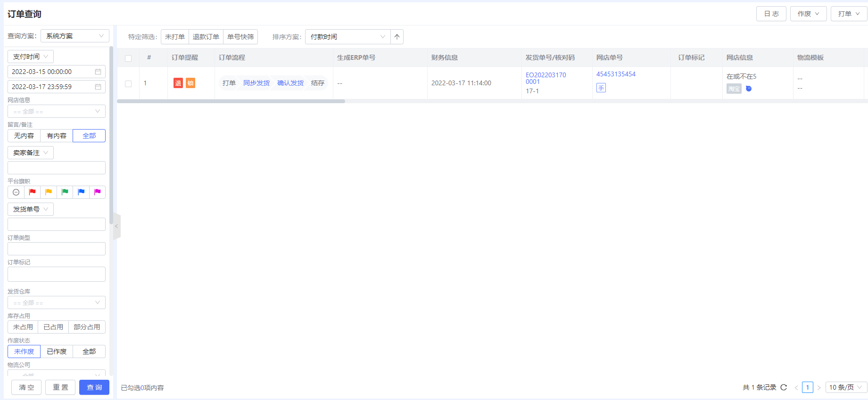Open the 网店信息 shop dropdown
This screenshot has width=868, height=400.
point(57,111)
